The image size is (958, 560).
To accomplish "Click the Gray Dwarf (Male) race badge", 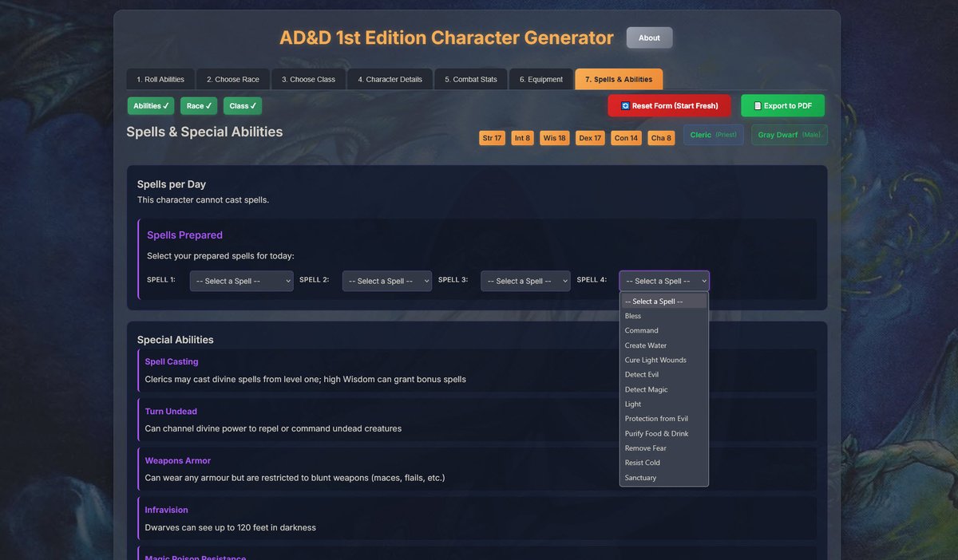I will point(790,135).
